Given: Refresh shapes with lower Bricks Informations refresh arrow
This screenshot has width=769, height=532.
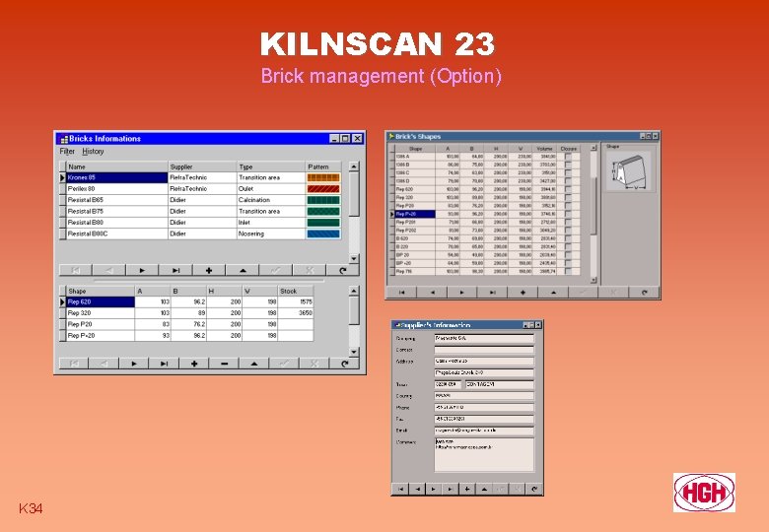Looking at the screenshot, I should coord(344,364).
